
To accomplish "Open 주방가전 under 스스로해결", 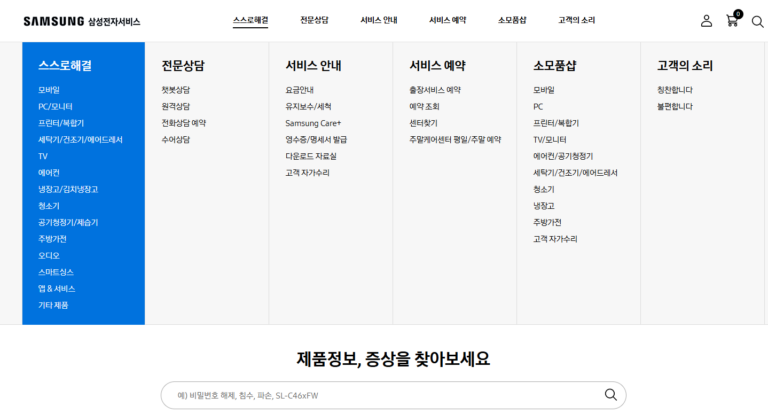I will pos(52,239).
